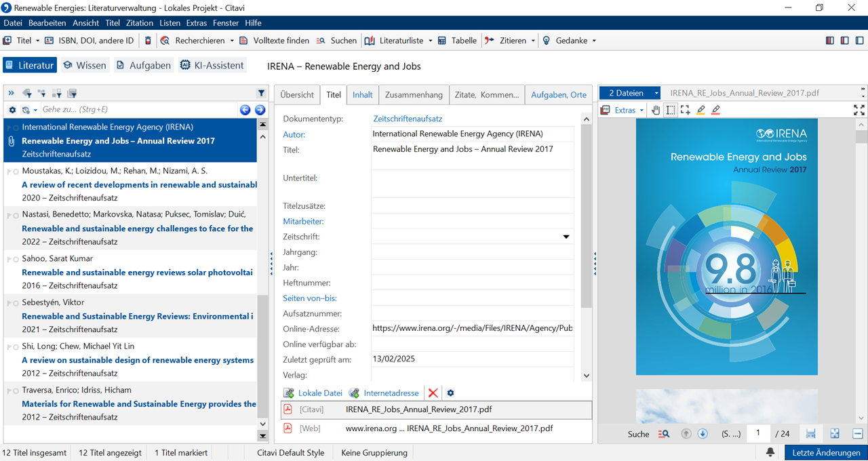Select the yellow highlighter tool in PDF preview

(701, 110)
